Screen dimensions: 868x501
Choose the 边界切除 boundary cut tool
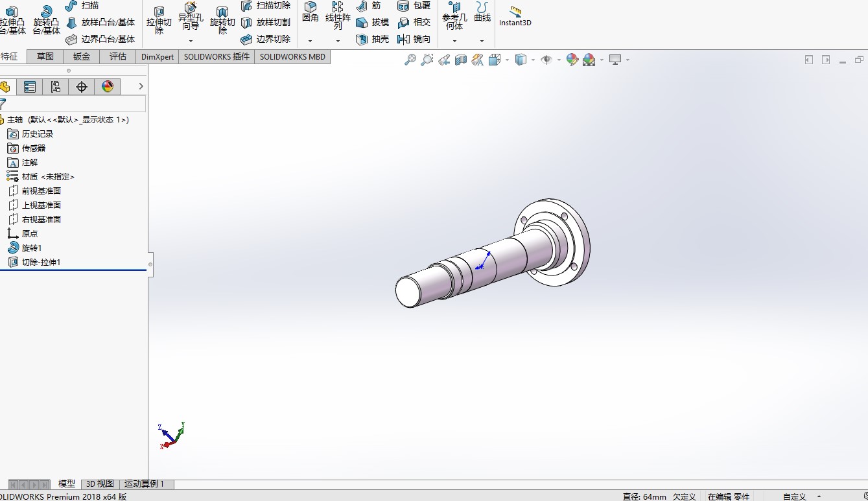tap(266, 40)
